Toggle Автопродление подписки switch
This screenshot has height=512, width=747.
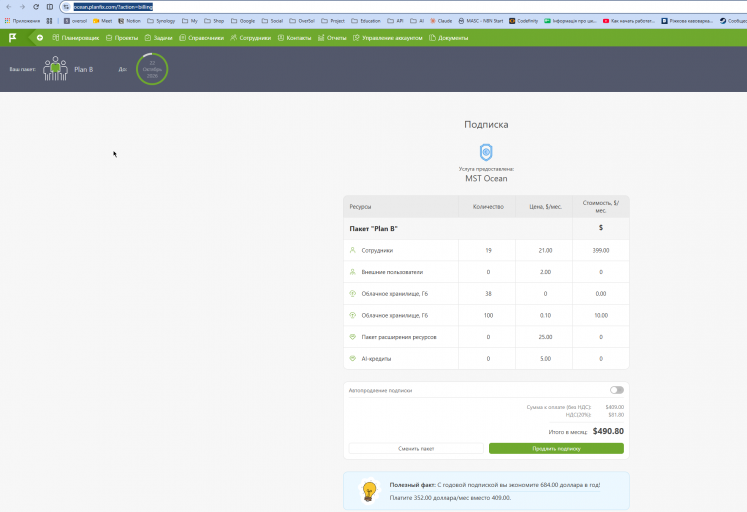[x=616, y=390]
